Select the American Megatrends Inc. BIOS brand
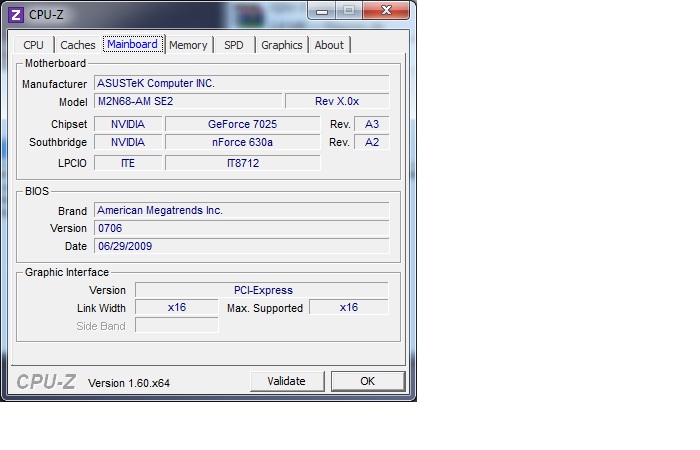 (x=242, y=210)
